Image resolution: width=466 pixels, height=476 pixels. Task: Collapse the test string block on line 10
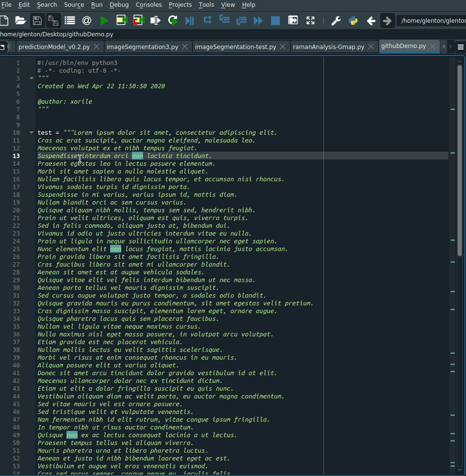click(31, 132)
